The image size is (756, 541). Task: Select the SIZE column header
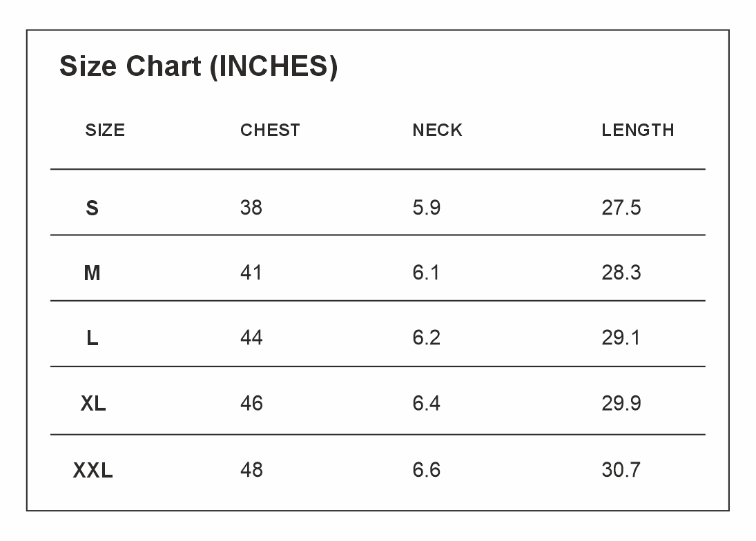[105, 130]
